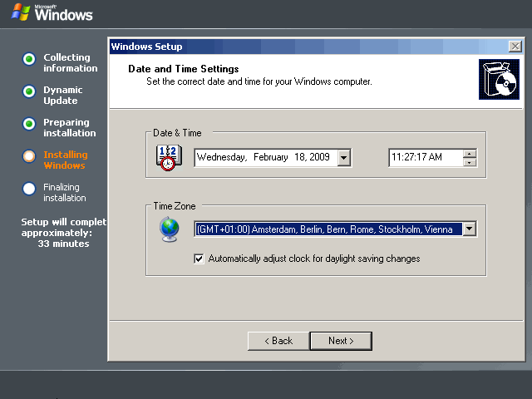Click the software box and CD icon
This screenshot has height=399, width=532.
pos(499,80)
